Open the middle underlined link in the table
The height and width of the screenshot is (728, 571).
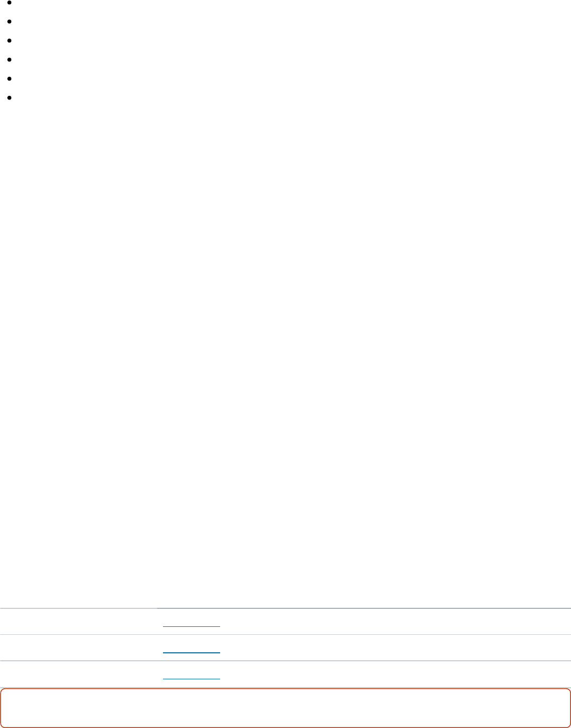191,652
